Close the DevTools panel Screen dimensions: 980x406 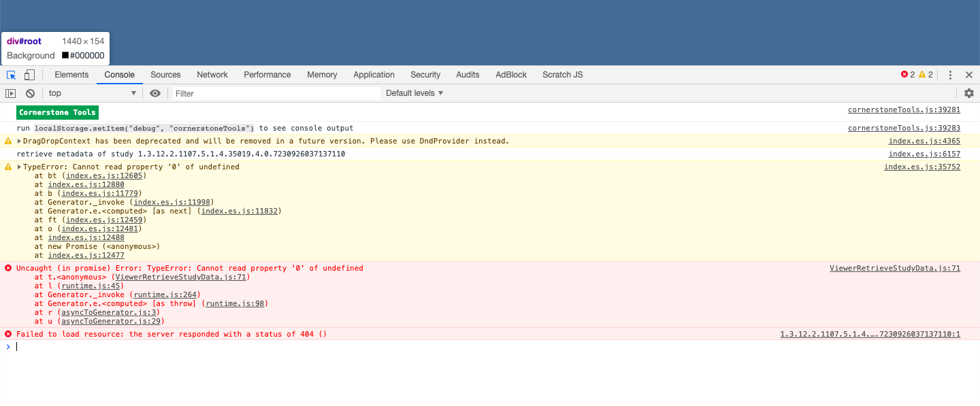coord(969,75)
